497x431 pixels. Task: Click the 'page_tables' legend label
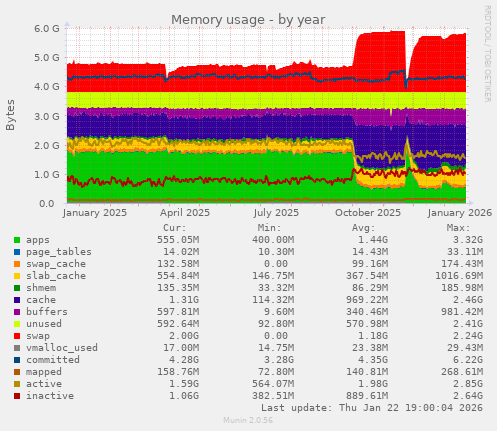59,252
